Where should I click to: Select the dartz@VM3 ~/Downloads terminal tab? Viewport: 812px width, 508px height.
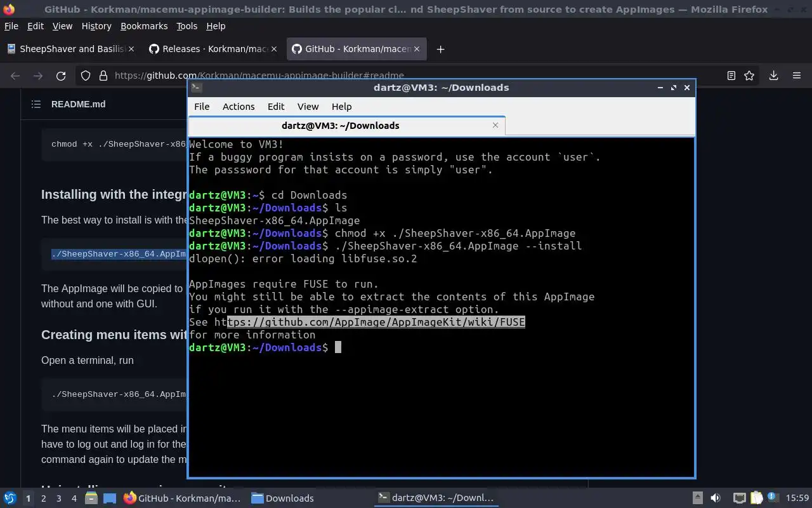346,125
